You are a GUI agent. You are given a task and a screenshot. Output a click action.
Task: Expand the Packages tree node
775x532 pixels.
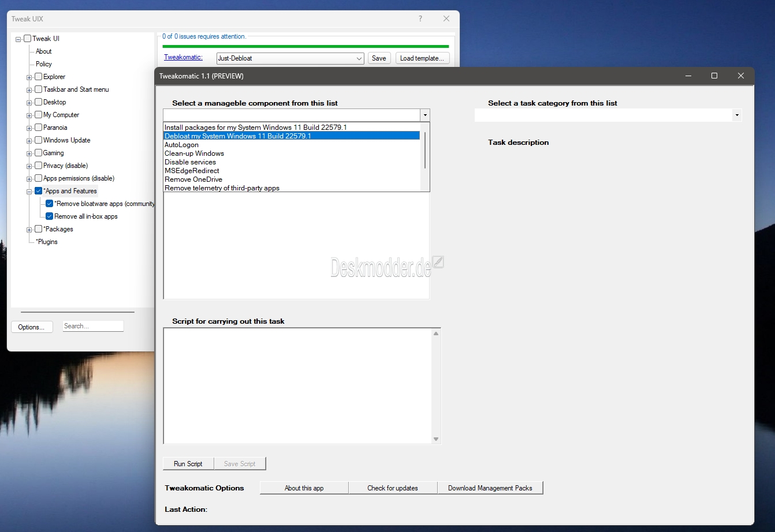(x=29, y=230)
